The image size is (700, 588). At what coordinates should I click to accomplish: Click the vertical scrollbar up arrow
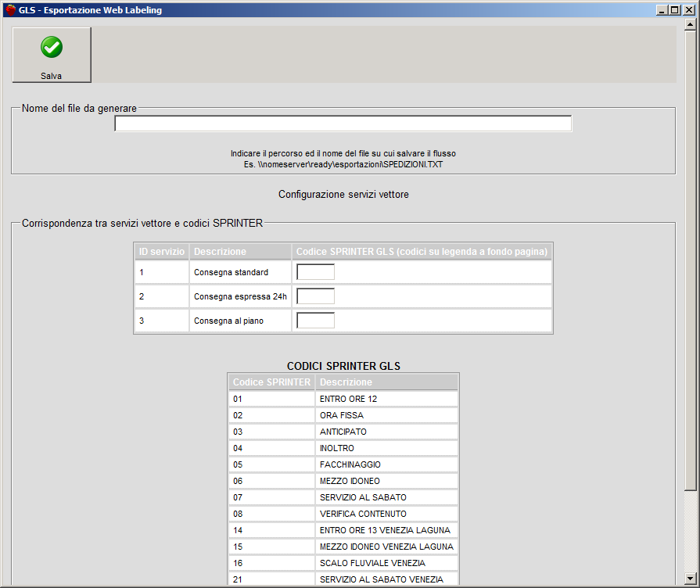690,25
